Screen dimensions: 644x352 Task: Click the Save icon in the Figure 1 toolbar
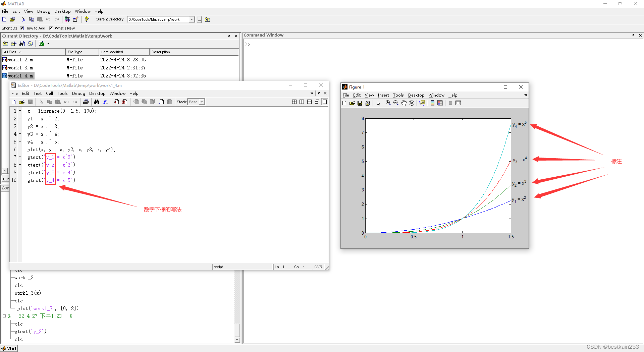pyautogui.click(x=360, y=103)
